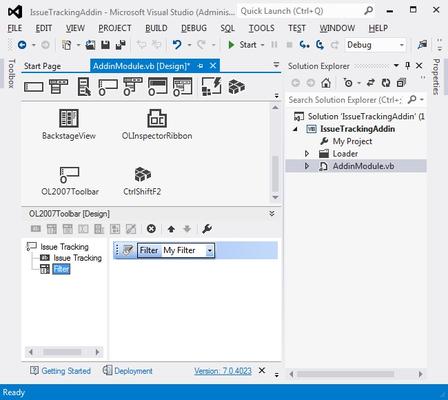448x400 pixels.
Task: Click the Step Over debug icon
Action: click(x=320, y=45)
